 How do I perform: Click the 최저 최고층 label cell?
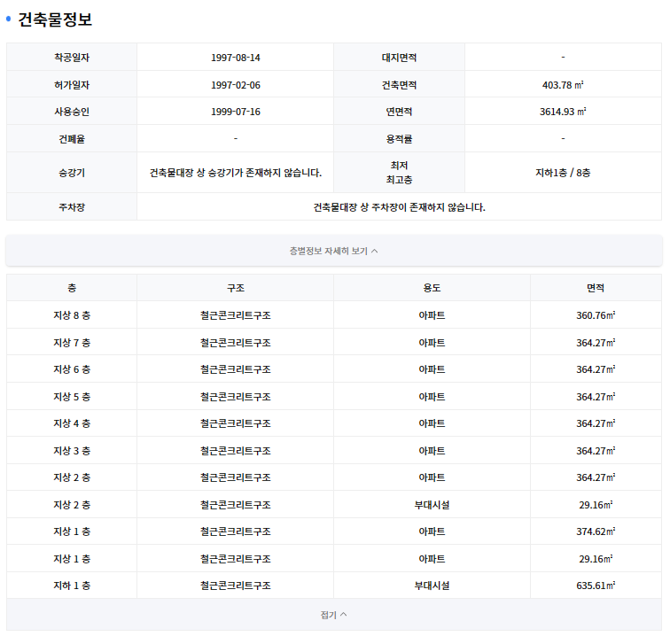[x=399, y=173]
